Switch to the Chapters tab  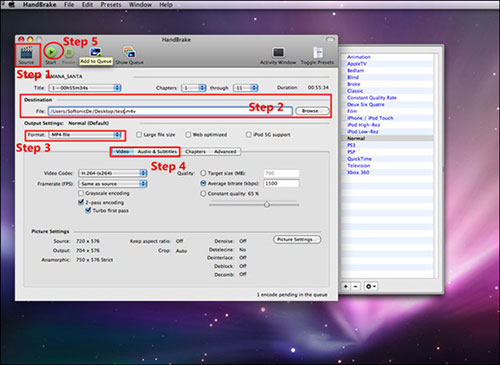(195, 152)
